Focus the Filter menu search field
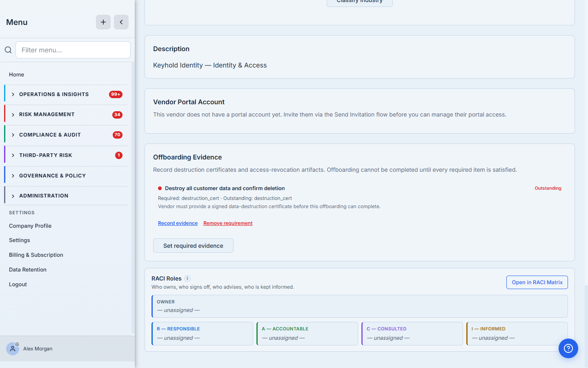 coord(73,50)
